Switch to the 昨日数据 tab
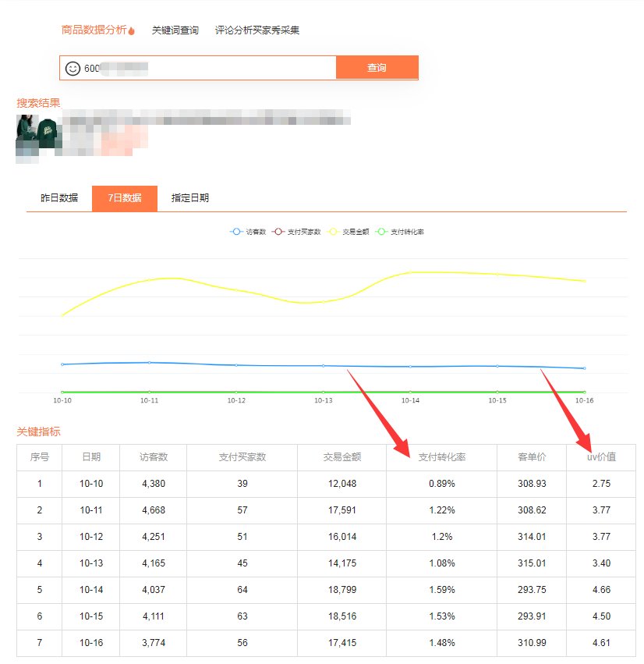 point(59,198)
